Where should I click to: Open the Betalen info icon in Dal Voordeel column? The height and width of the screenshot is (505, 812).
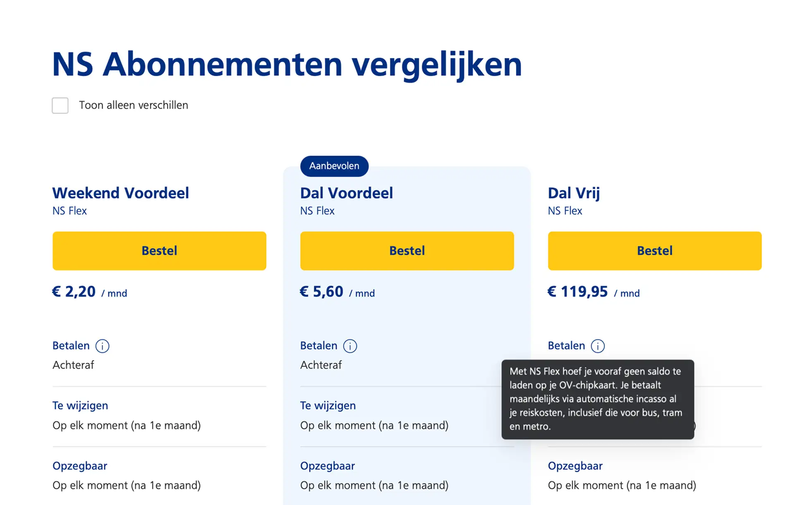[350, 346]
